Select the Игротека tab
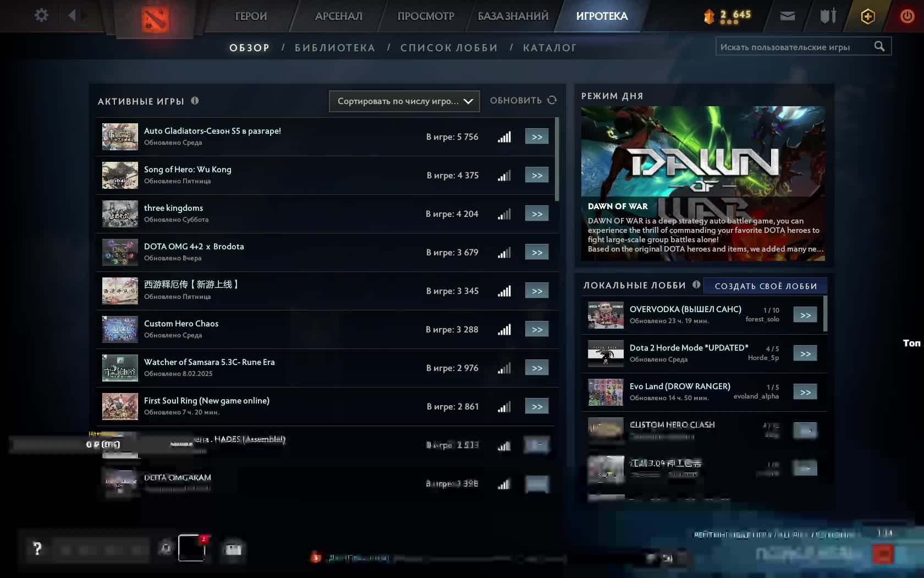The image size is (924, 578). 602,16
